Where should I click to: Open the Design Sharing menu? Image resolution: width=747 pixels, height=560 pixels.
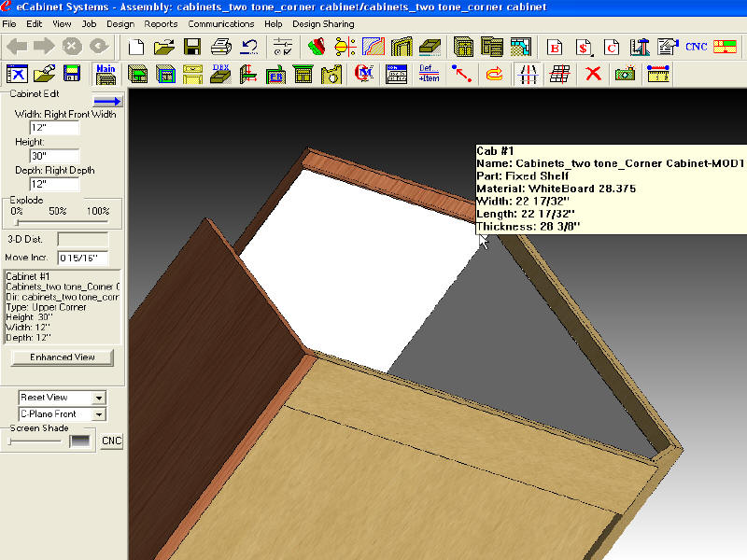click(323, 24)
